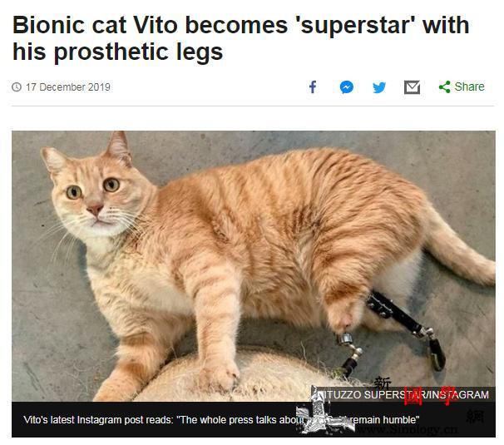Open the Share options label
504x445 pixels.
click(469, 87)
